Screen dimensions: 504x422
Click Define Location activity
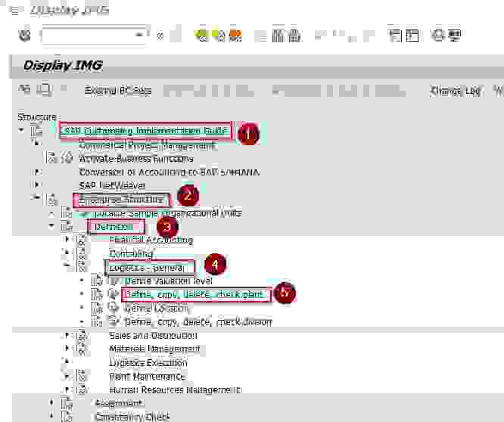(156, 309)
